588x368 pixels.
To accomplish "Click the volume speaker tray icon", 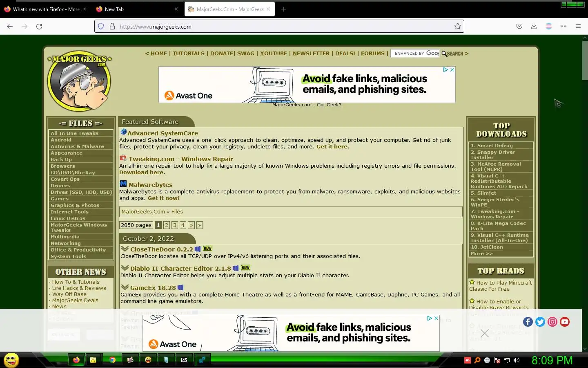I will [517, 360].
